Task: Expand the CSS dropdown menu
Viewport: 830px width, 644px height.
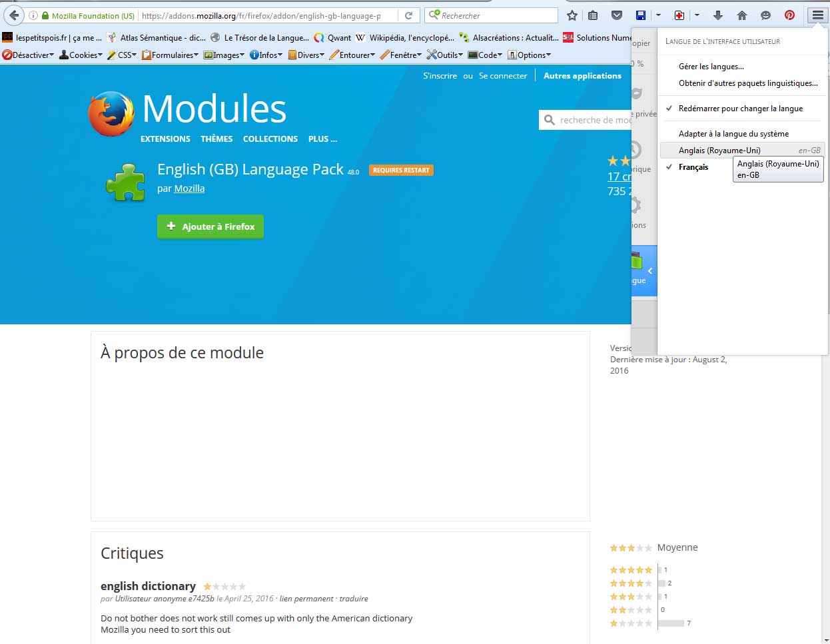Action: click(x=123, y=55)
